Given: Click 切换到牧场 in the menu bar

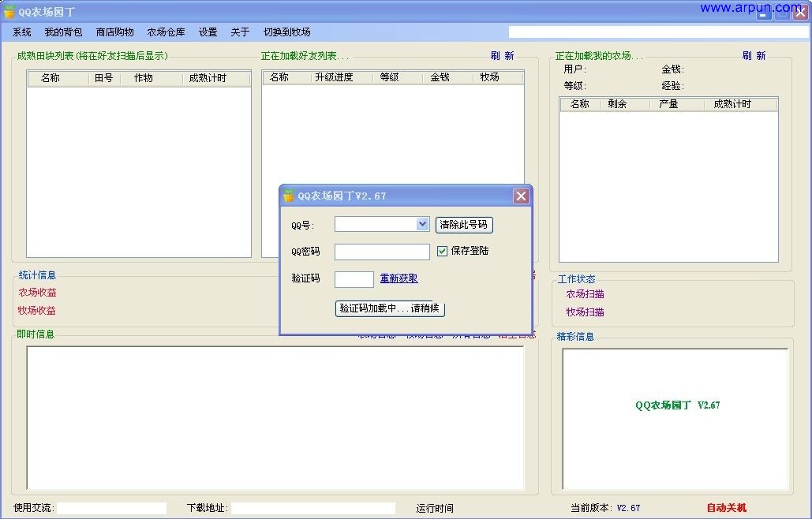Looking at the screenshot, I should 287,32.
